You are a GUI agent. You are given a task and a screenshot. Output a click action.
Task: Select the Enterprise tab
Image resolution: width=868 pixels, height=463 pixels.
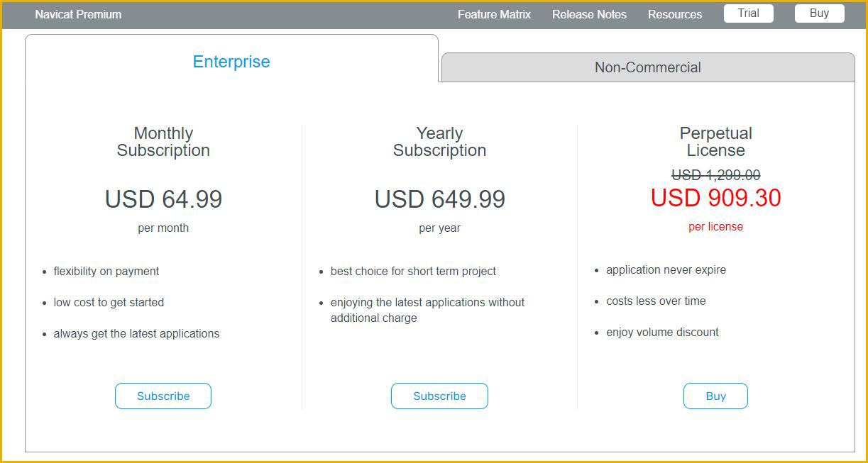231,62
